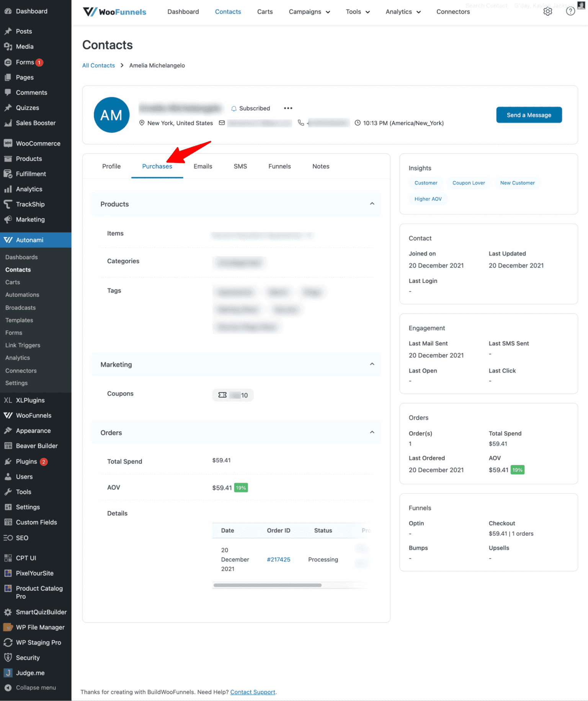Image resolution: width=588 pixels, height=701 pixels.
Task: Open the Notes tab
Action: (321, 167)
